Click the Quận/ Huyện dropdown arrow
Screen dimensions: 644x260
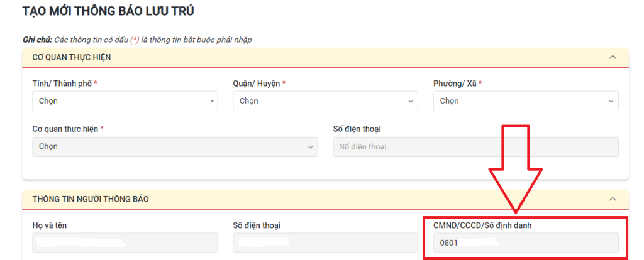click(411, 101)
